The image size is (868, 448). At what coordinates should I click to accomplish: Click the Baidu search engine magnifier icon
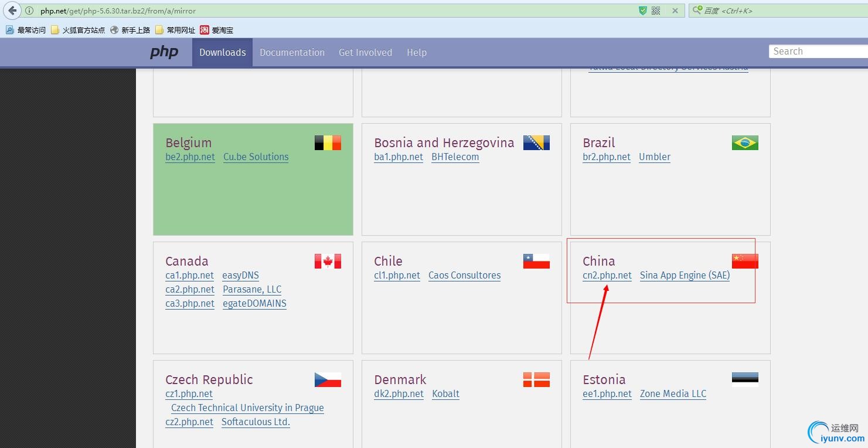pos(697,11)
